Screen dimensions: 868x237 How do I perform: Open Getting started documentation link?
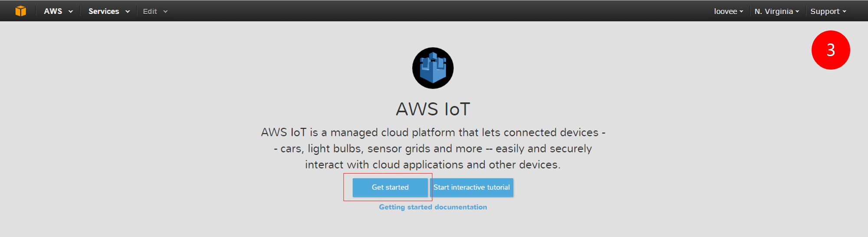[433, 207]
